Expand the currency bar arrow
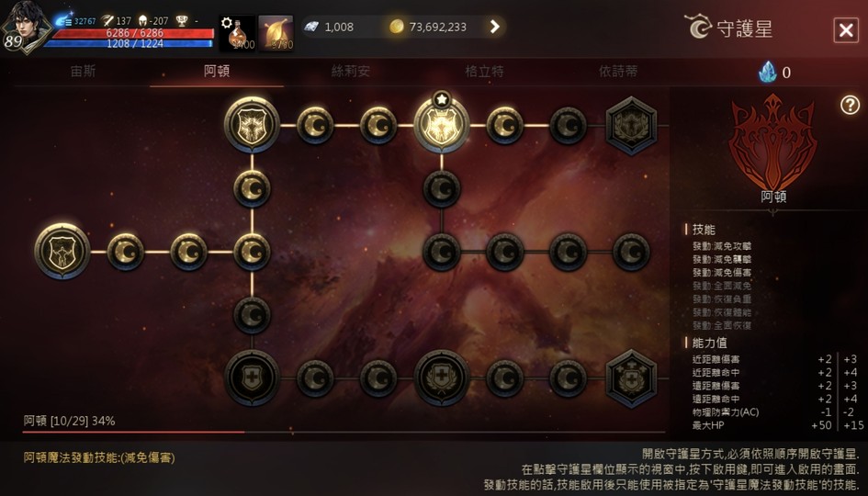The image size is (868, 496). (494, 27)
